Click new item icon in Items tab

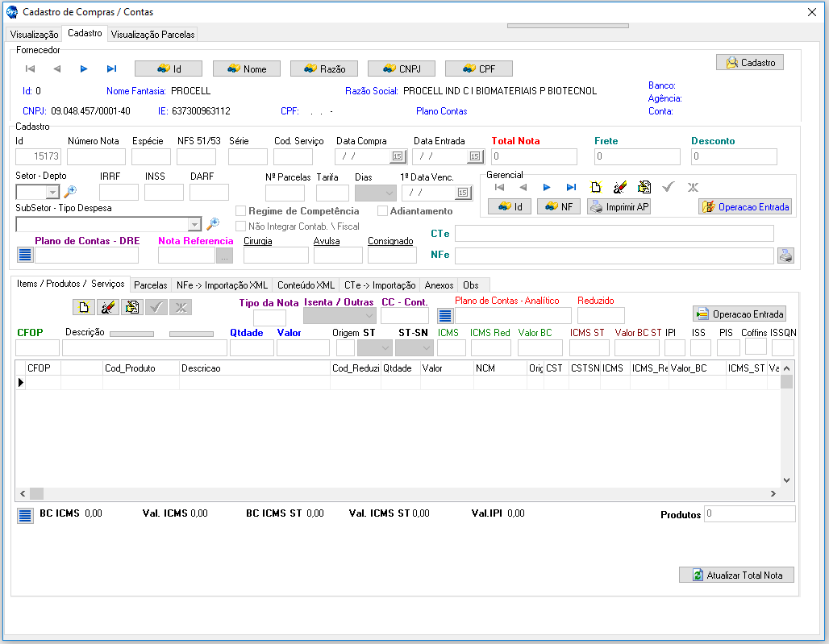click(x=83, y=307)
